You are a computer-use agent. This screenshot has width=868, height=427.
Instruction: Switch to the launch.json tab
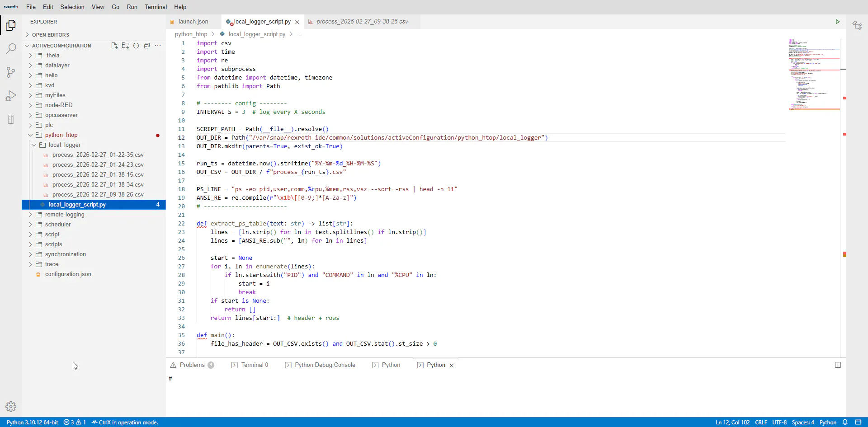click(193, 22)
